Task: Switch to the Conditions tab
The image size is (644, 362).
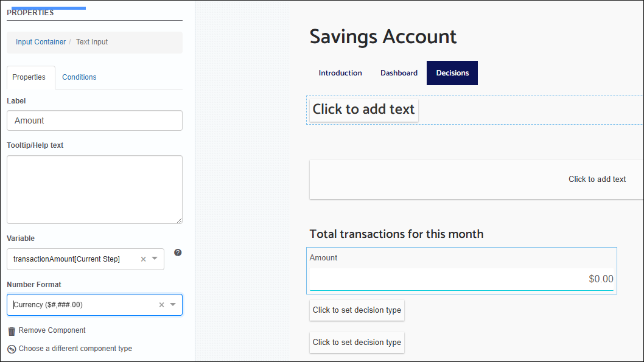Action: click(79, 77)
